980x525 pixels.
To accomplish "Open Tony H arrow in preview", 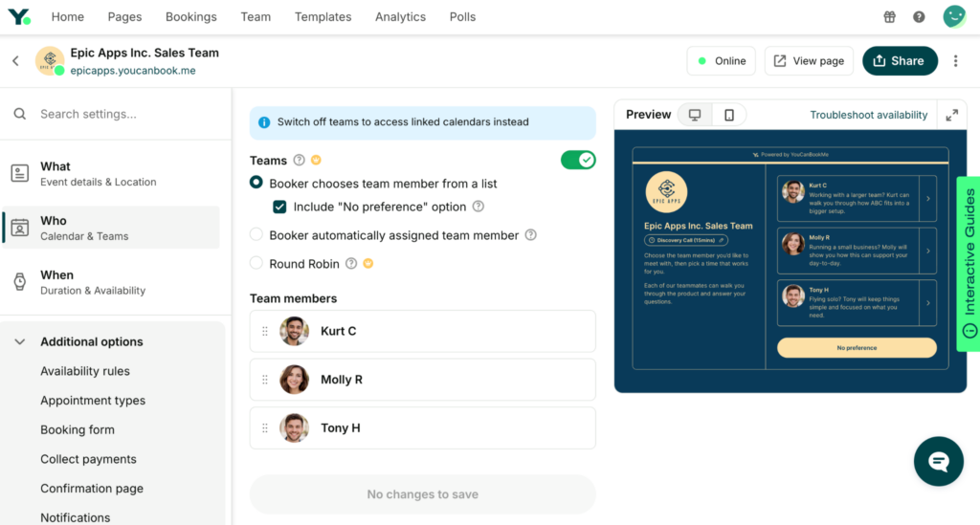I will [x=928, y=303].
